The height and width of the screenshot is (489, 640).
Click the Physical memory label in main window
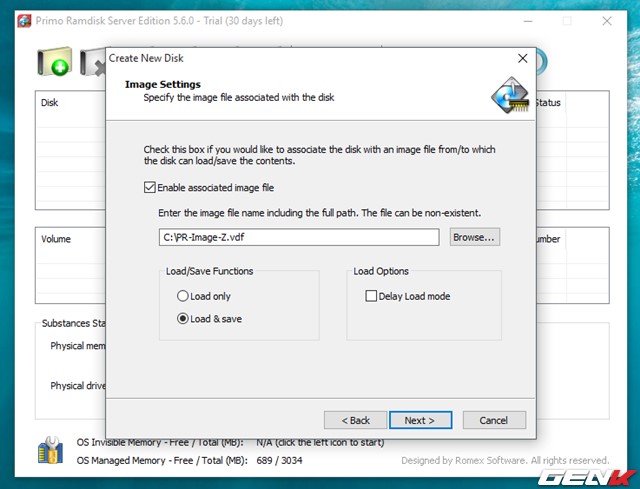click(78, 346)
